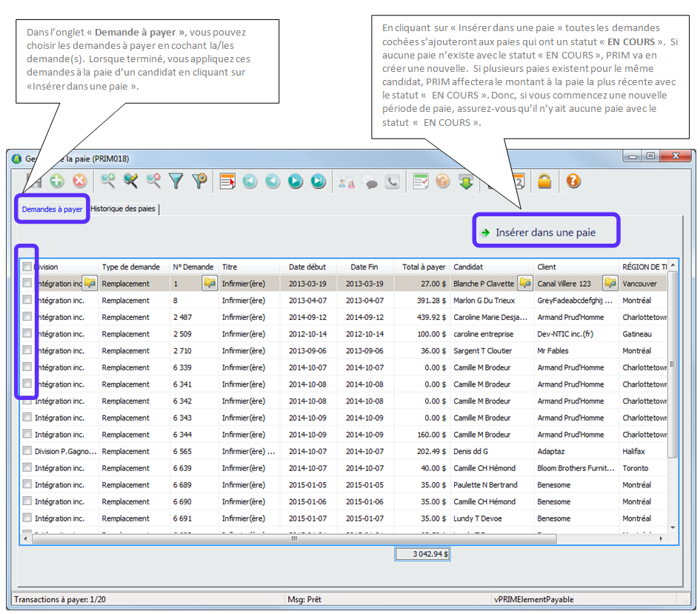Image resolution: width=700 pixels, height=614 pixels.
Task: Click the vertical scrollbar down arrow
Action: tap(673, 527)
